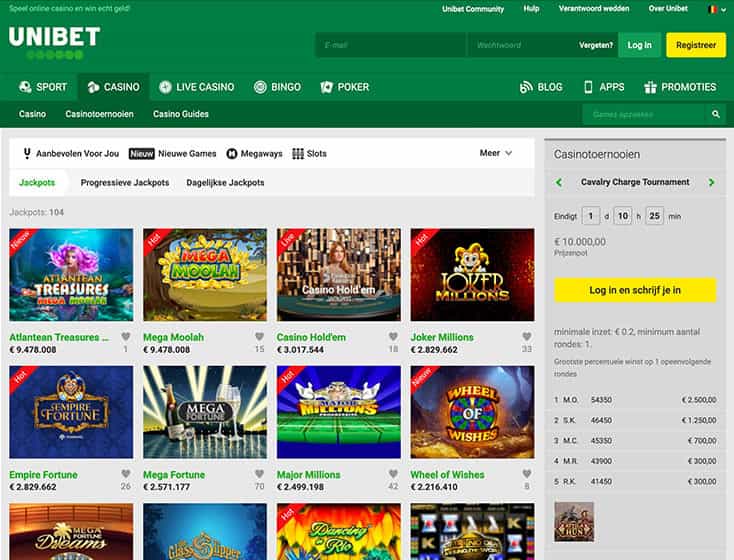The image size is (734, 560).
Task: Show next tournament with right arrow
Action: tap(712, 182)
